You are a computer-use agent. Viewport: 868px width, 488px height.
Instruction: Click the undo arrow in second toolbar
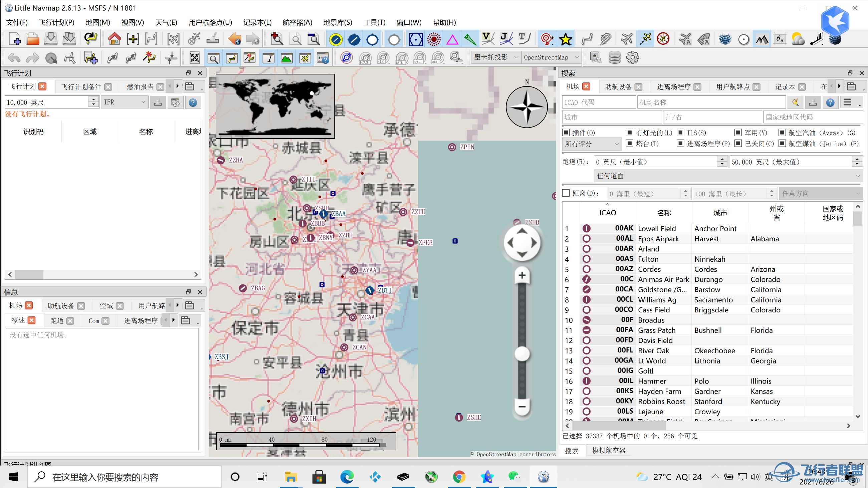14,58
